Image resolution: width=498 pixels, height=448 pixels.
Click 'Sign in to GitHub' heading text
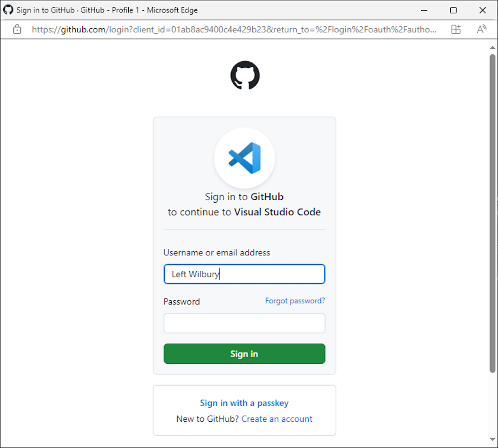(x=244, y=197)
